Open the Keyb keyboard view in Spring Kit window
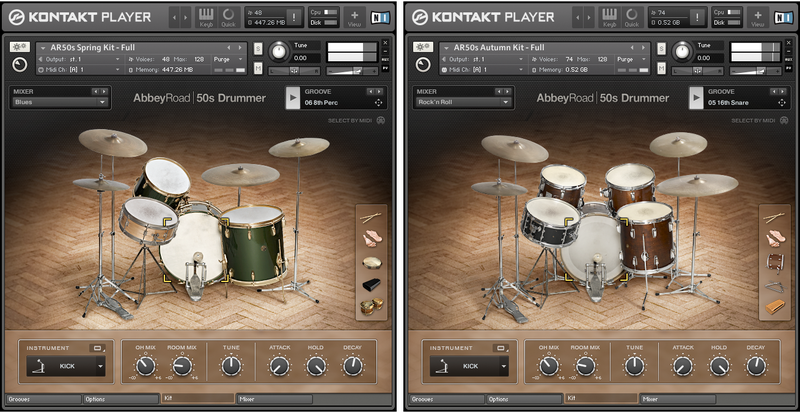Viewport: 801px width, 413px height. click(206, 17)
